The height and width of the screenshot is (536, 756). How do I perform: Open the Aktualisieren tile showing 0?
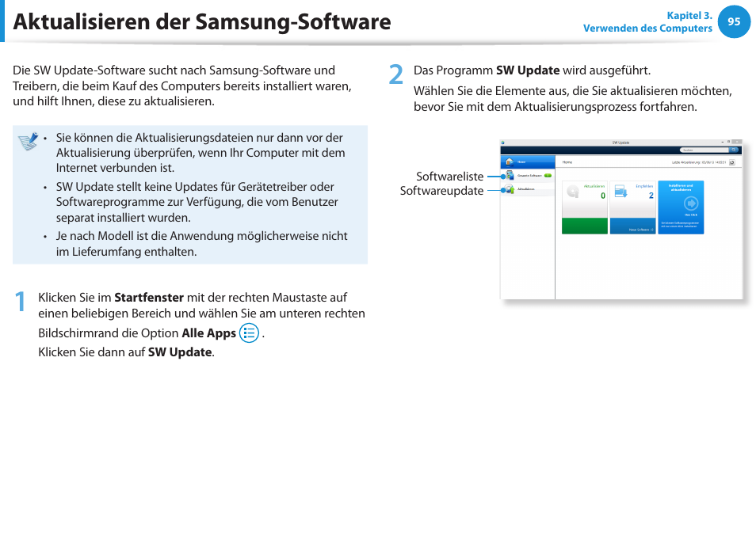585,207
